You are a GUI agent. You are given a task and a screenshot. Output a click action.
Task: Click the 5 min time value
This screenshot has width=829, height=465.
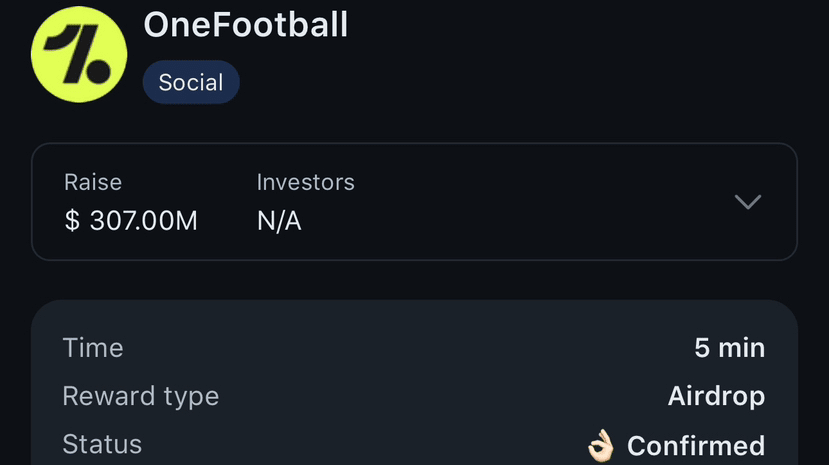point(729,348)
